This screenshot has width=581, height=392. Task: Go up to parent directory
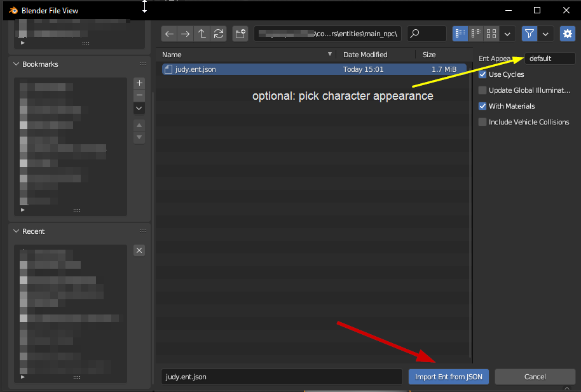click(x=202, y=34)
